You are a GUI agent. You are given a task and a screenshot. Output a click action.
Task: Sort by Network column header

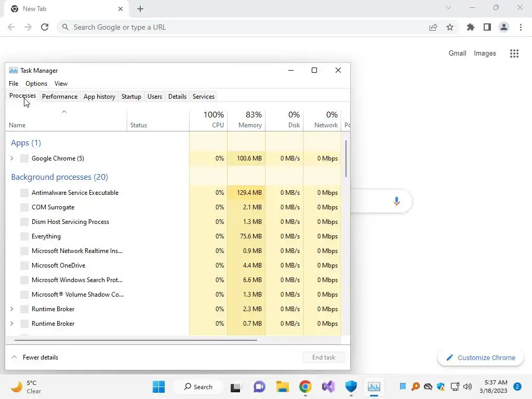322,120
